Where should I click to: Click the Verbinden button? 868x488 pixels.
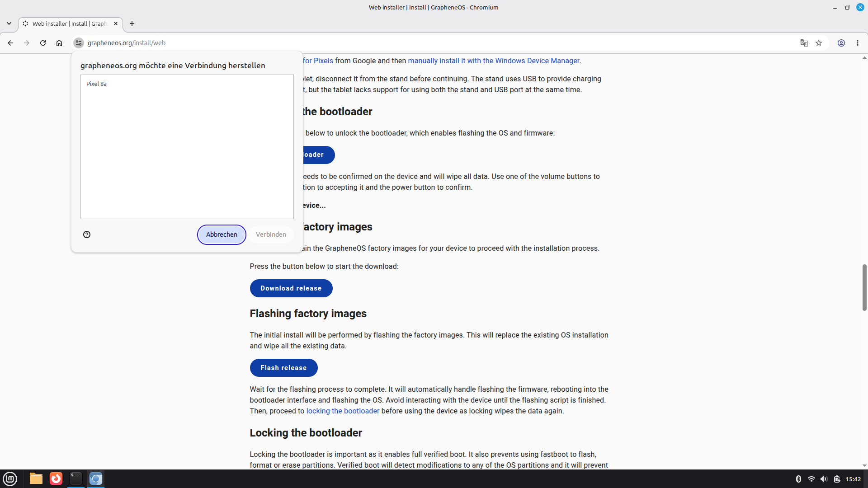(x=271, y=235)
